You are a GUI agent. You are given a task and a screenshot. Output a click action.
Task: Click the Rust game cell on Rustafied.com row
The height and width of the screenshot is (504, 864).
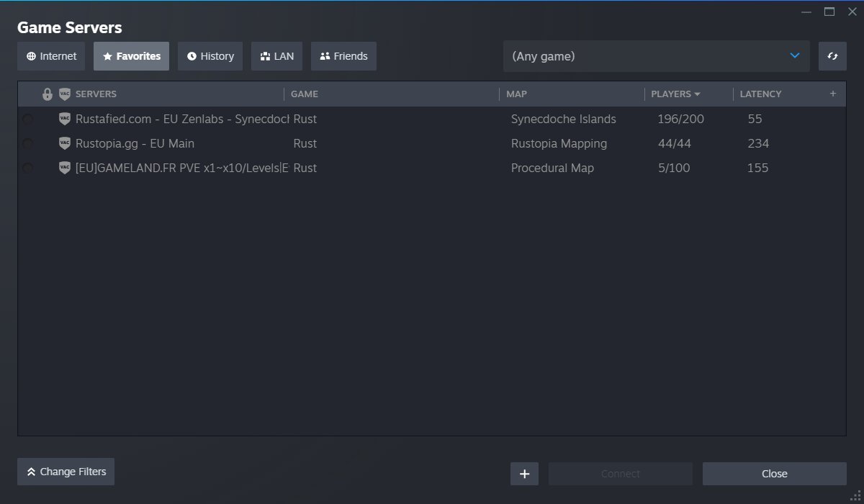[x=305, y=119]
